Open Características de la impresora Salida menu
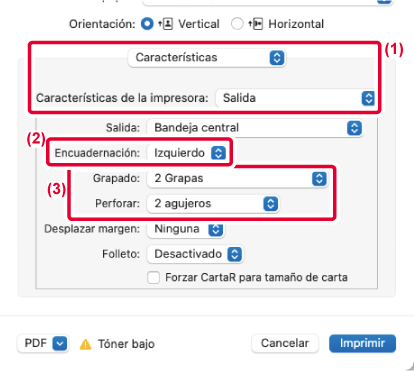The width and height of the screenshot is (414, 371). [295, 98]
